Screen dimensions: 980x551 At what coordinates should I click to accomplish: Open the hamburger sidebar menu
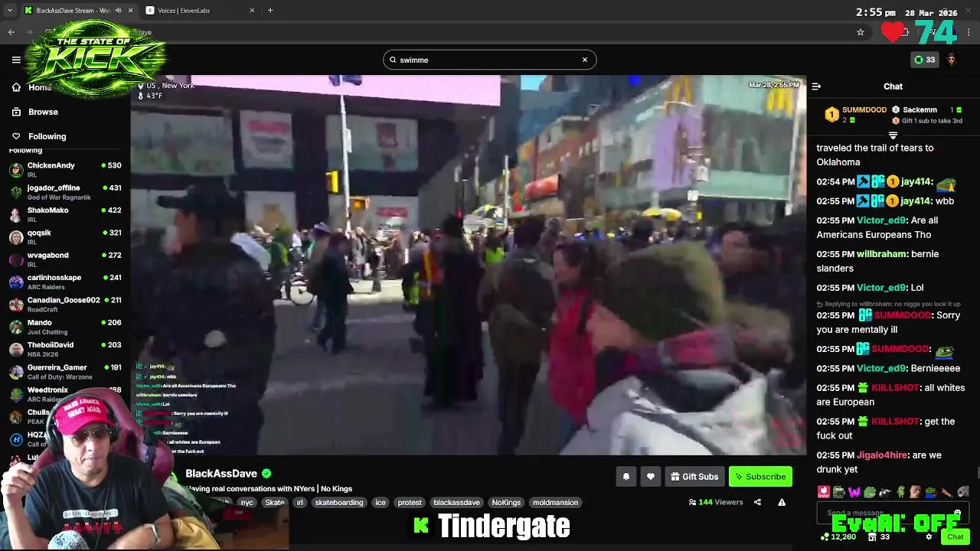[16, 60]
